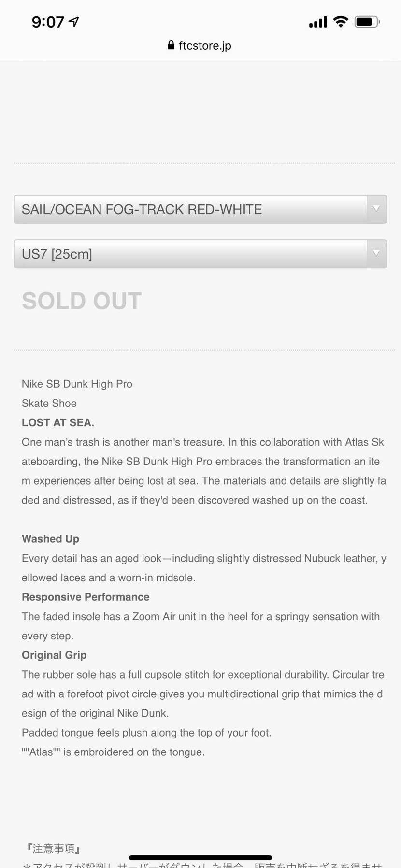This screenshot has width=401, height=868.
Task: Tap the Wi-Fi status icon
Action: coord(341,22)
